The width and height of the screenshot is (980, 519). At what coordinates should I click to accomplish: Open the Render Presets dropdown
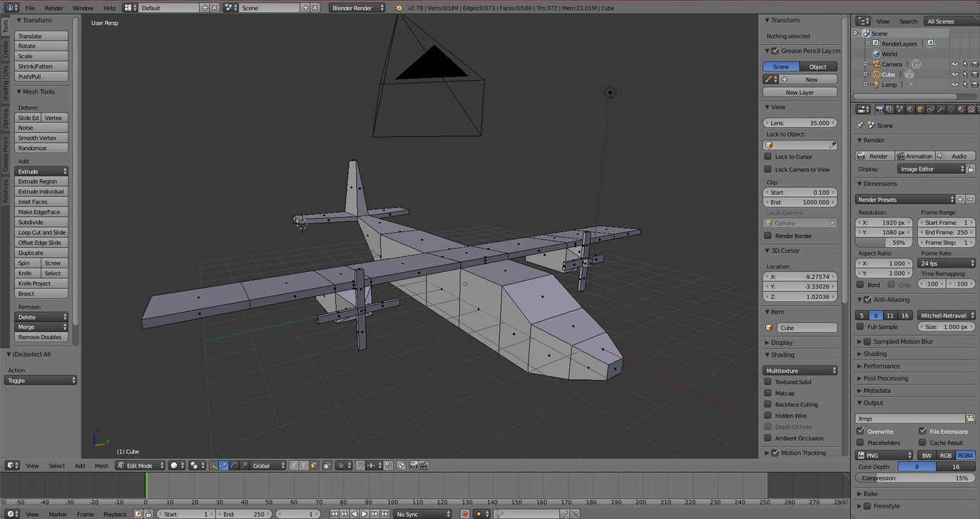905,199
